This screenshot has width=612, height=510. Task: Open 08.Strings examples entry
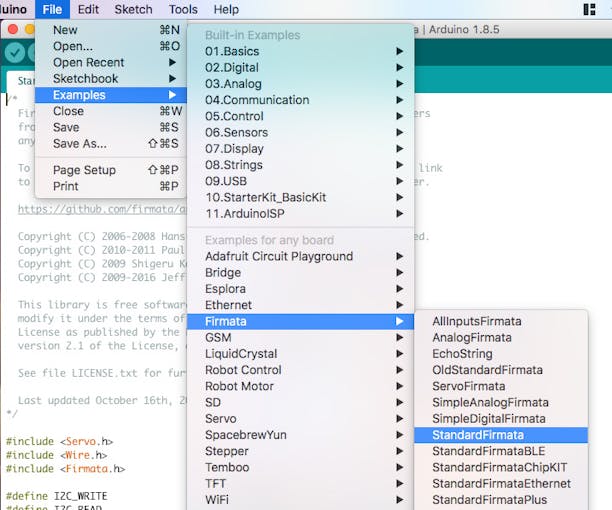click(x=301, y=165)
